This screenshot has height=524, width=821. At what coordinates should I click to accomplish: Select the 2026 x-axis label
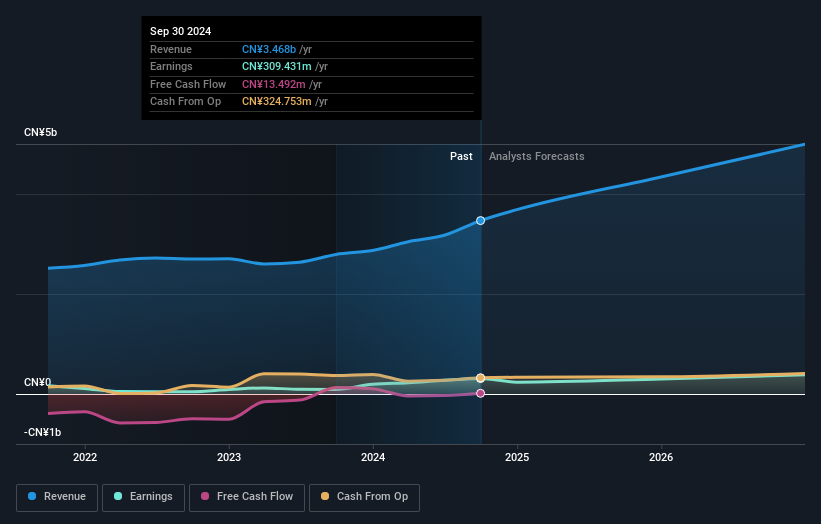click(x=661, y=457)
